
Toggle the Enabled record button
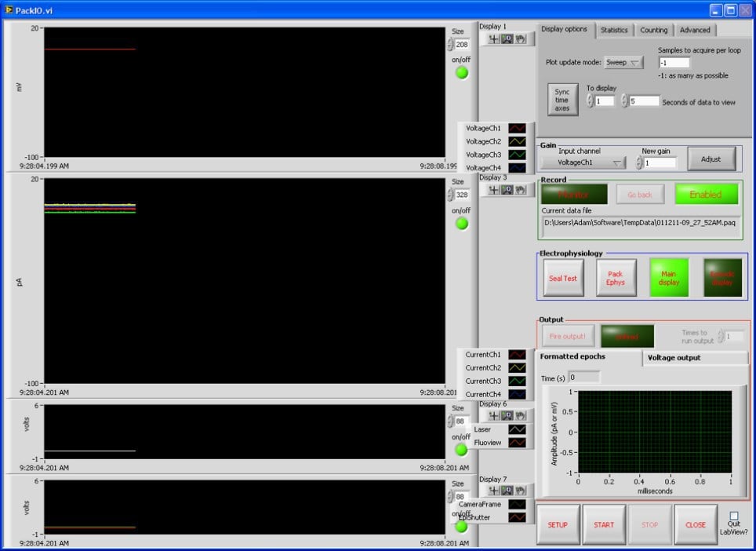click(706, 194)
